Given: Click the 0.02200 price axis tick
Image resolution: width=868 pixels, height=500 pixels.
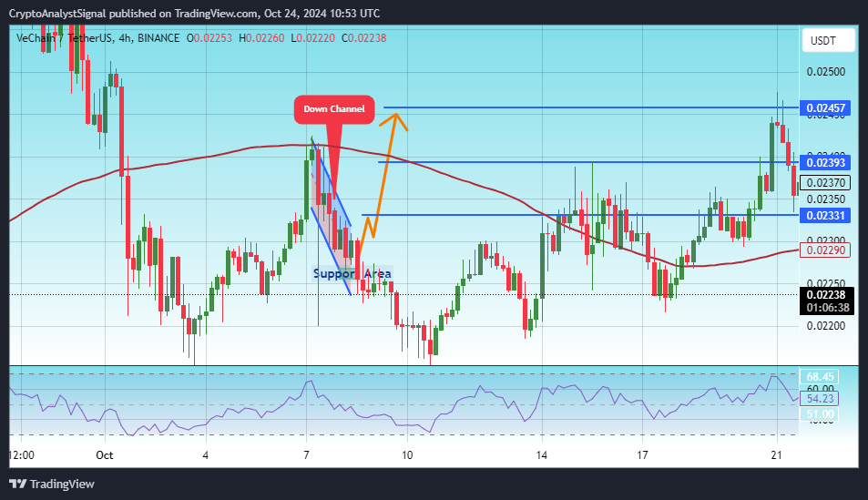Looking at the screenshot, I should [825, 325].
